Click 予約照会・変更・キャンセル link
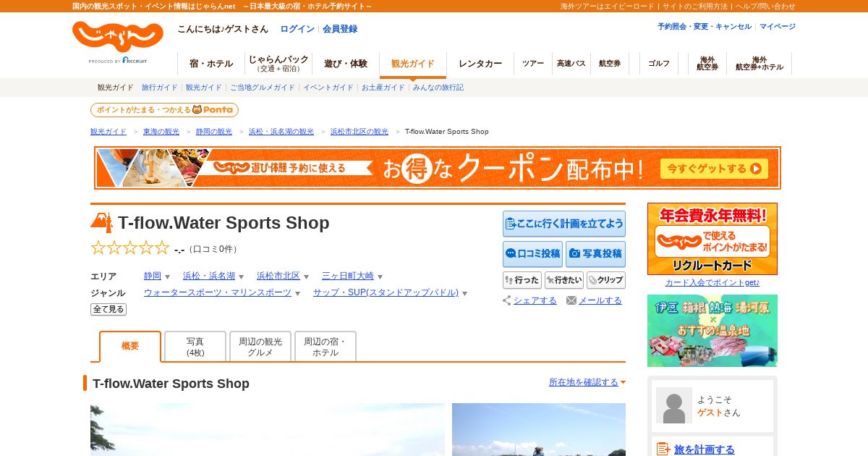Viewport: 868px width, 456px height. (x=705, y=27)
